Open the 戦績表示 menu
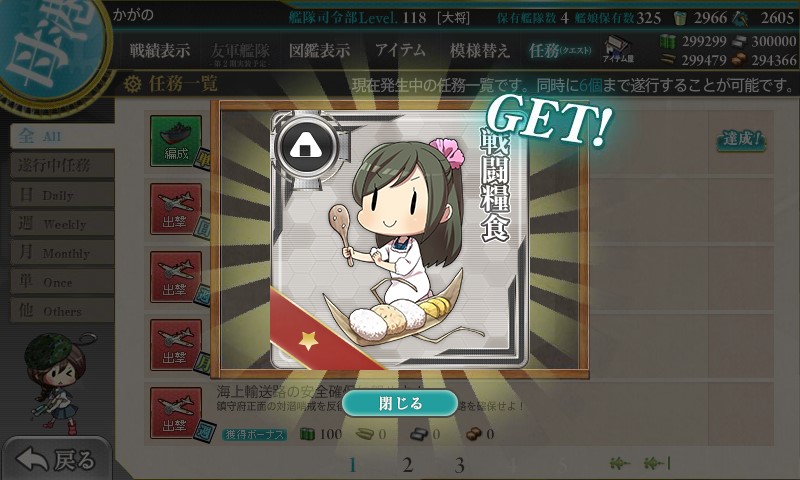The width and height of the screenshot is (800, 480). click(160, 50)
